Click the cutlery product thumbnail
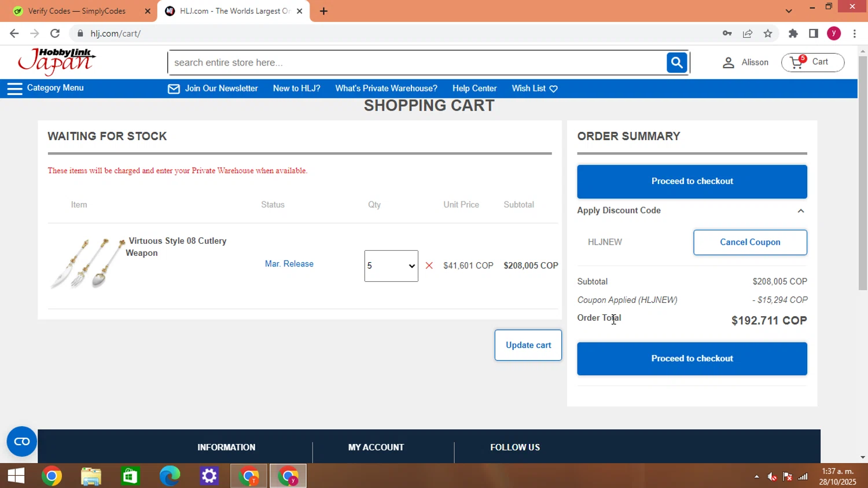 tap(88, 263)
